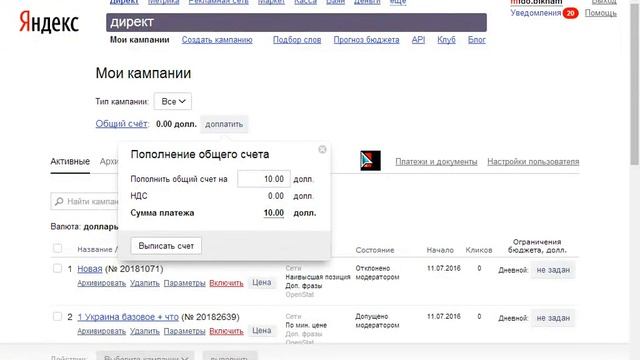The width and height of the screenshot is (640, 360).
Task: Click Включить for campaign Новая
Action: tap(226, 283)
